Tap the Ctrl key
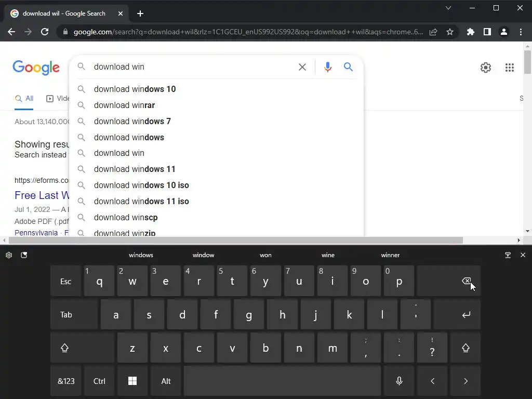The width and height of the screenshot is (532, 399). point(99,381)
